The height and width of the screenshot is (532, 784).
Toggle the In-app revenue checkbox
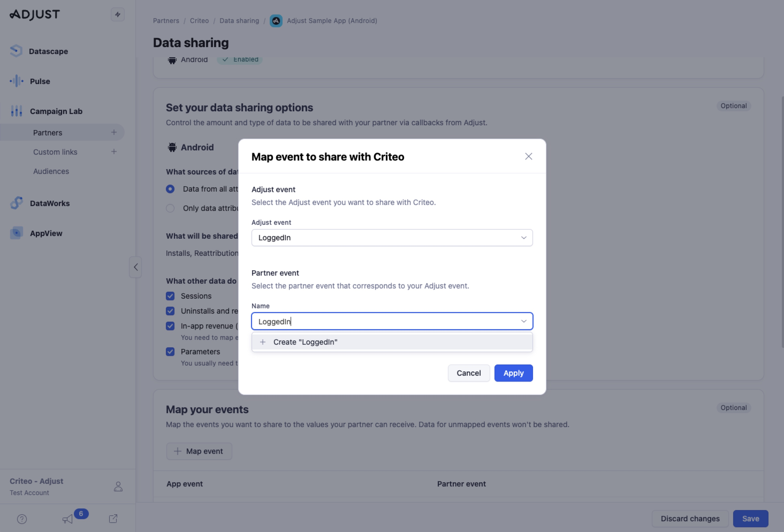pos(170,326)
